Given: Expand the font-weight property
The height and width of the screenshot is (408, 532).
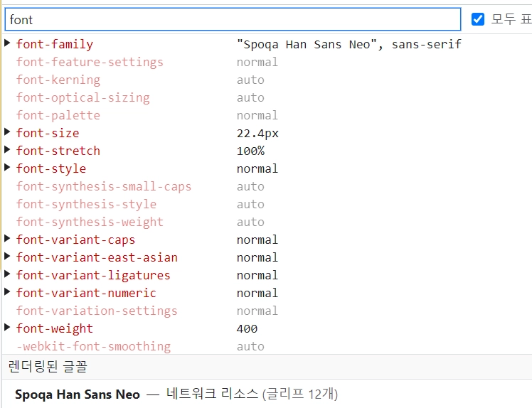Looking at the screenshot, I should click(7, 328).
